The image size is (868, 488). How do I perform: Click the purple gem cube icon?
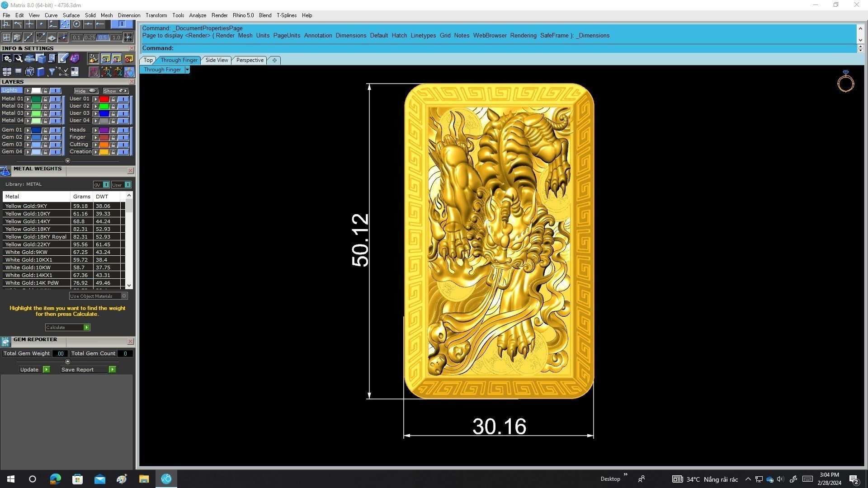point(75,58)
